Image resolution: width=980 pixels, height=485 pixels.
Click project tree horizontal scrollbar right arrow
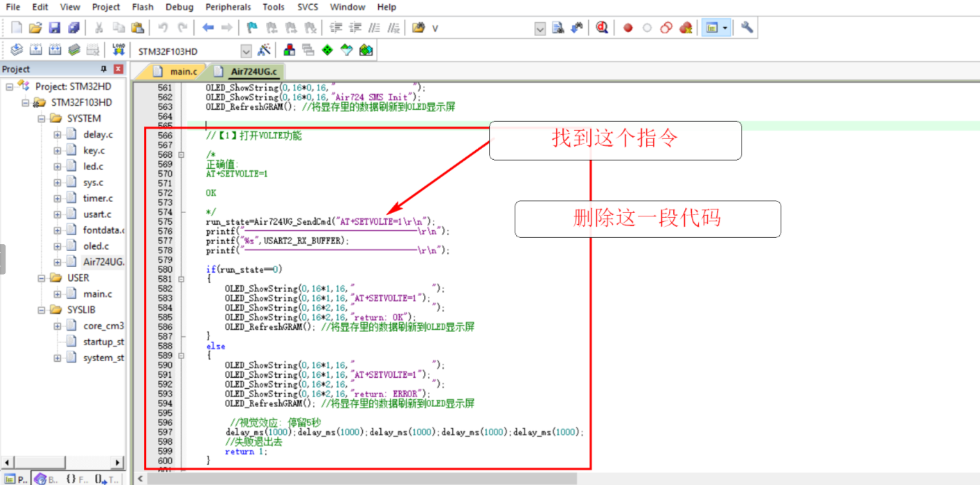[x=117, y=462]
